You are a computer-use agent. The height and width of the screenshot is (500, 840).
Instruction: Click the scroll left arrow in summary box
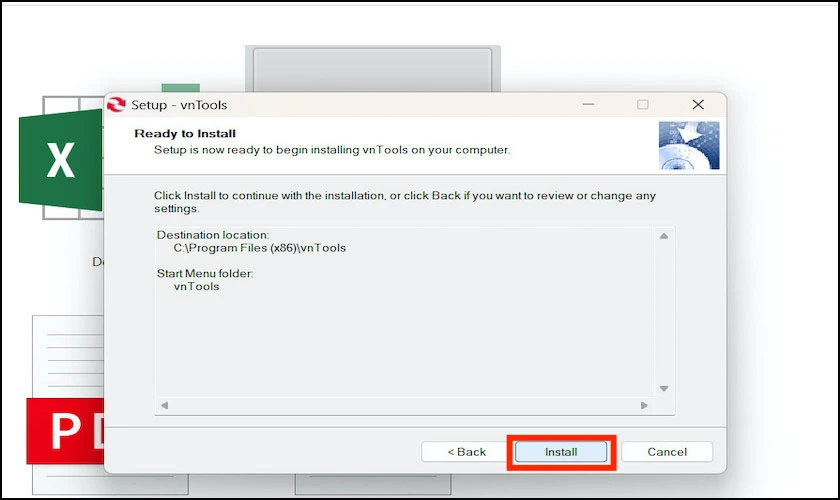(x=164, y=406)
